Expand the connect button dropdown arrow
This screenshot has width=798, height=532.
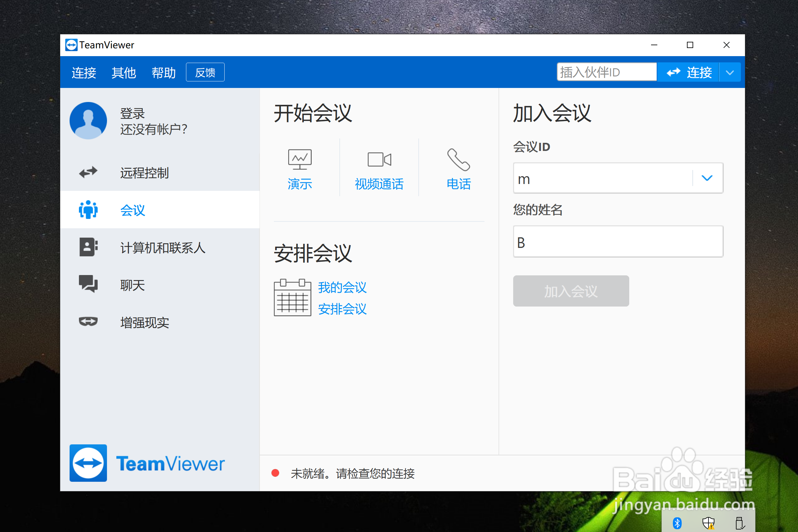tap(730, 72)
